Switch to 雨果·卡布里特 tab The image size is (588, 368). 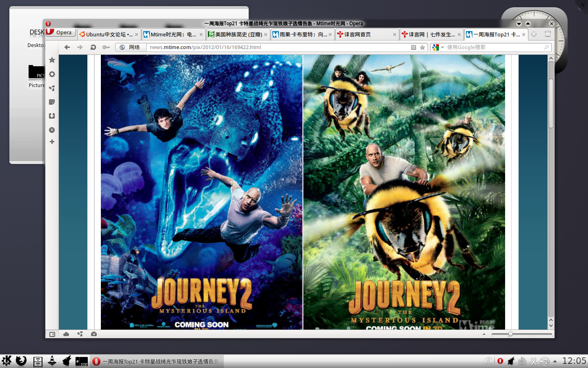click(303, 35)
